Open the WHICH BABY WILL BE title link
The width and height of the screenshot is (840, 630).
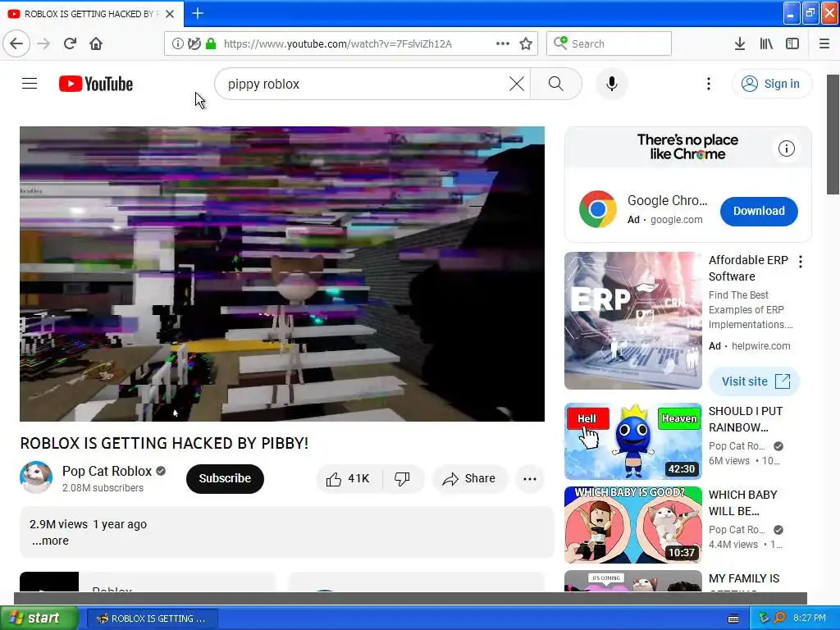(742, 503)
